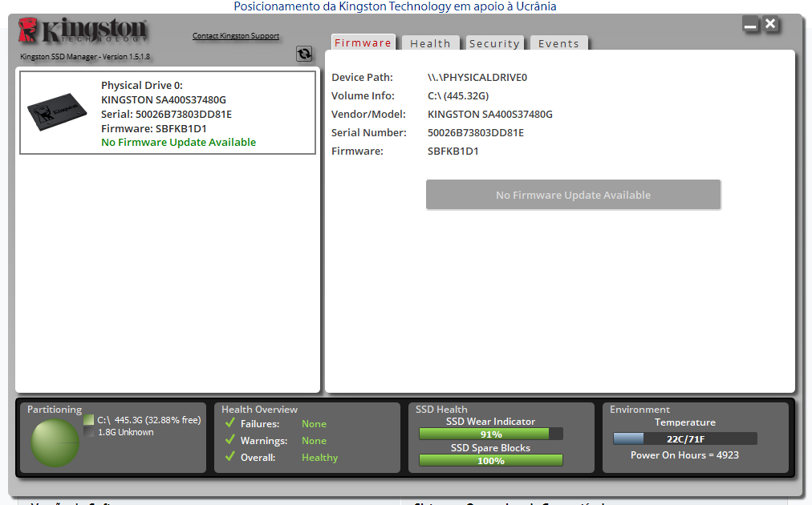Image resolution: width=812 pixels, height=505 pixels.
Task: Open the Health tab
Action: pyautogui.click(x=430, y=43)
